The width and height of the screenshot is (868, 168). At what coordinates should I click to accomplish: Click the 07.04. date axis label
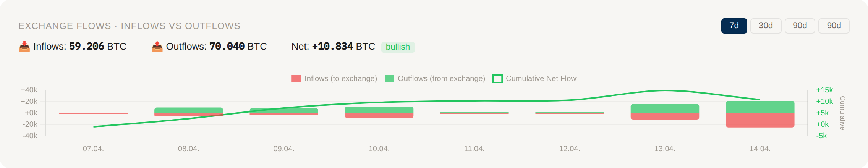click(93, 149)
